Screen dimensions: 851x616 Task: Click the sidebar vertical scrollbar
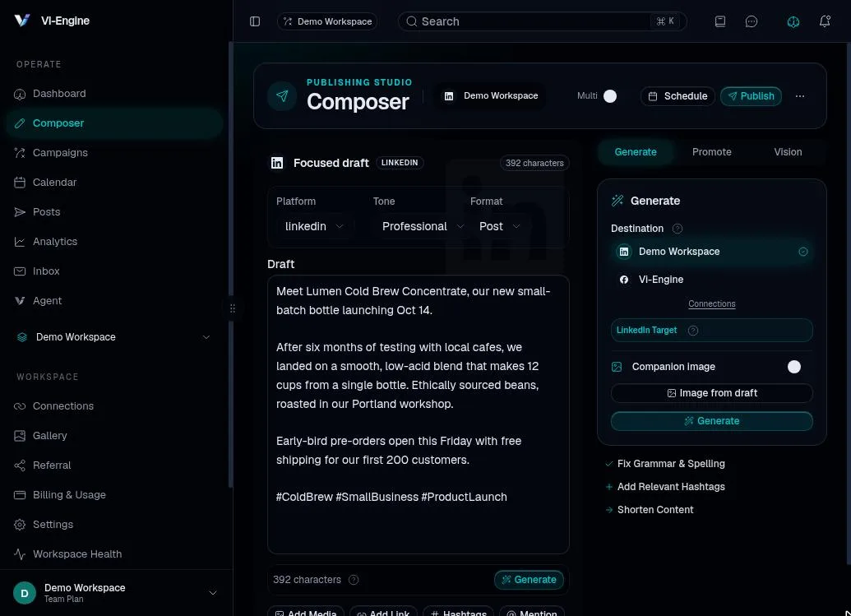coord(231,265)
